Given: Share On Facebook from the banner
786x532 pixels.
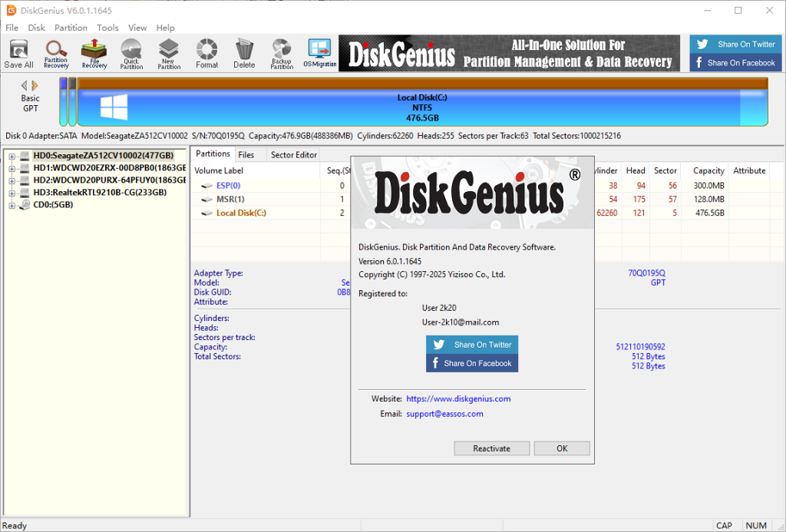Looking at the screenshot, I should coord(735,63).
